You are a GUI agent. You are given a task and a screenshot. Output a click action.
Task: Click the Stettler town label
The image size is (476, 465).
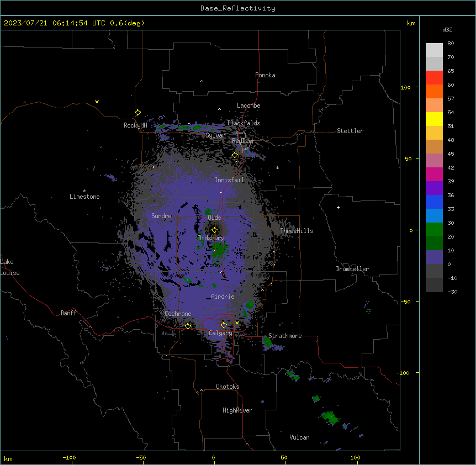pyautogui.click(x=350, y=131)
